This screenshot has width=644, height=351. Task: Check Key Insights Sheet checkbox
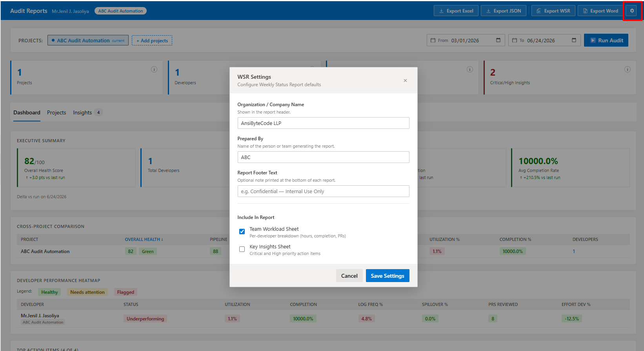242,249
